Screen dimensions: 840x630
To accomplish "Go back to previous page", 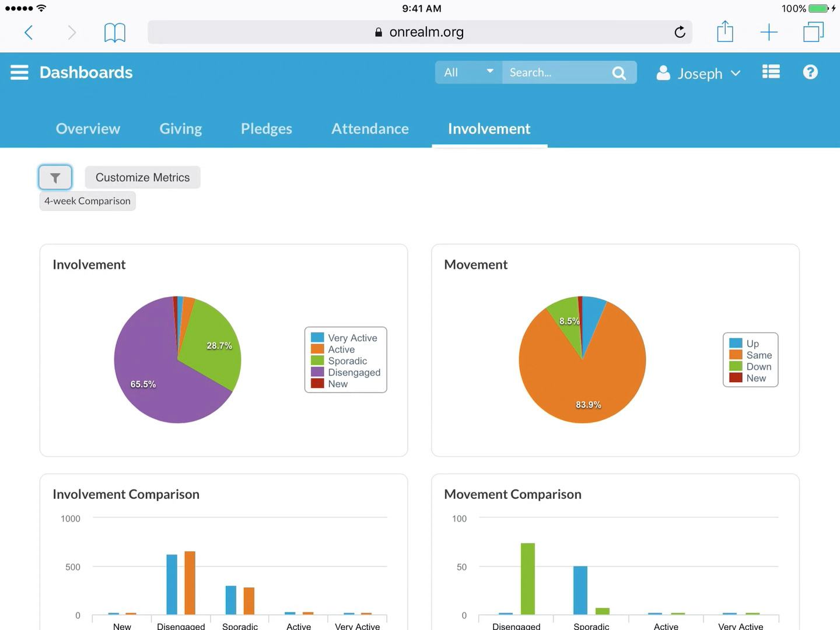I will tap(29, 32).
